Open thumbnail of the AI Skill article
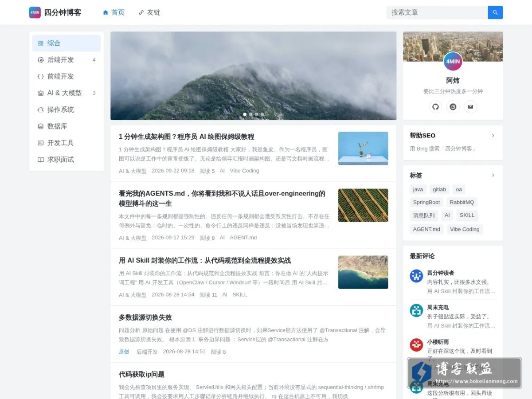The height and width of the screenshot is (399, 532). point(363,272)
